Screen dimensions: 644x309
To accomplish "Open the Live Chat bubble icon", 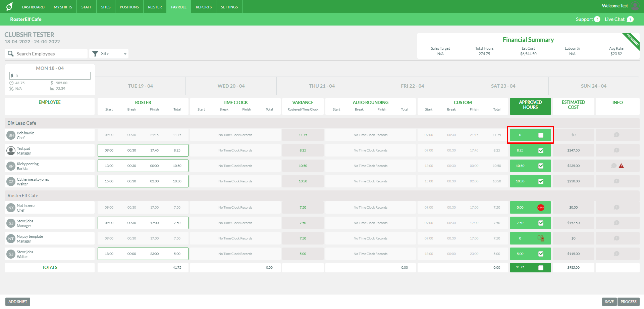I will pyautogui.click(x=630, y=19).
